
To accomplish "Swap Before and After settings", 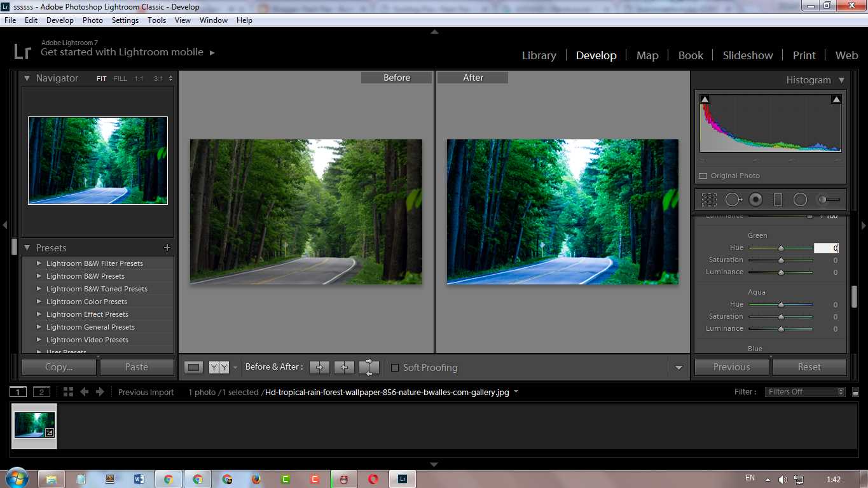I will pyautogui.click(x=369, y=367).
